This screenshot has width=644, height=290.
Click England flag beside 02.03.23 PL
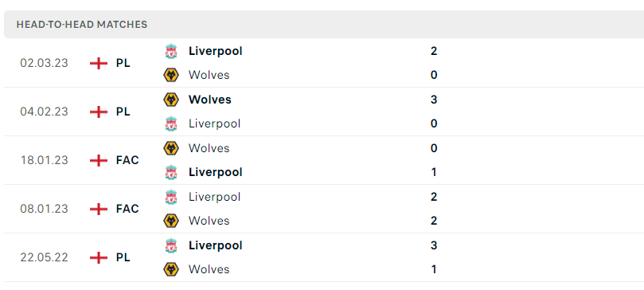(99, 63)
